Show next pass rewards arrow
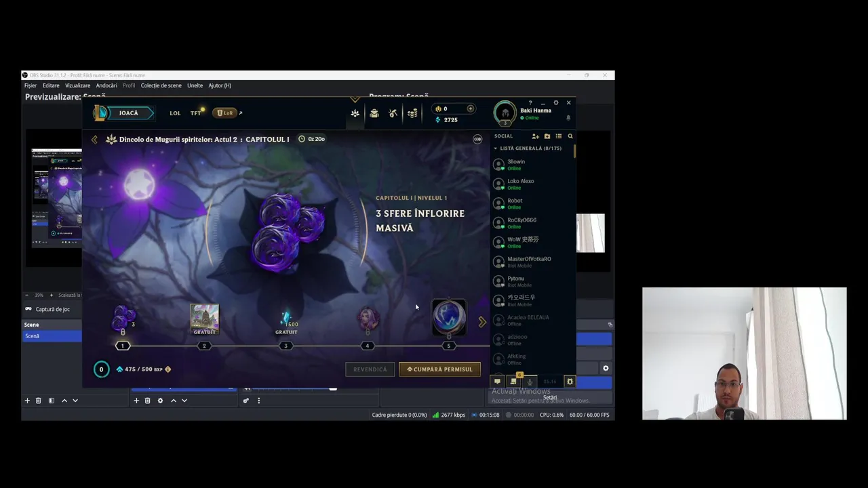868x488 pixels. click(482, 323)
